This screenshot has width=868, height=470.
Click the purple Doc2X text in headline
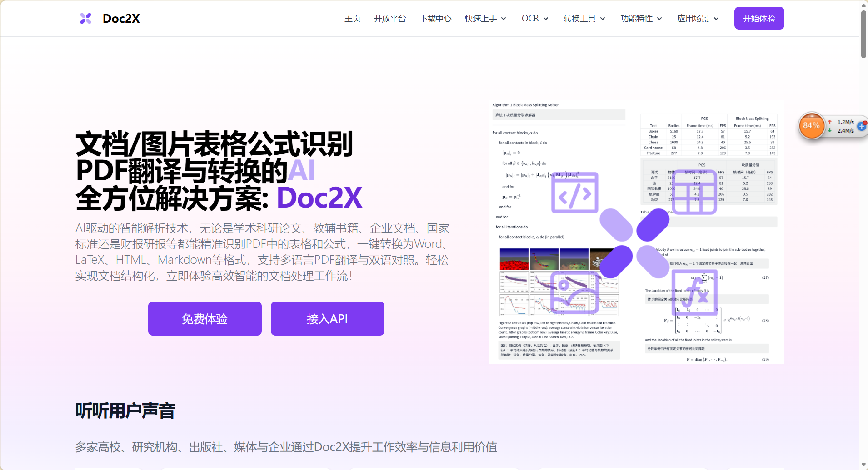coord(319,198)
